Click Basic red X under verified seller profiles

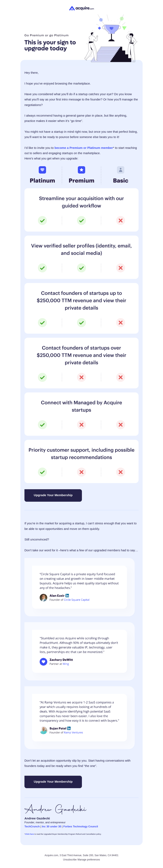click(121, 268)
